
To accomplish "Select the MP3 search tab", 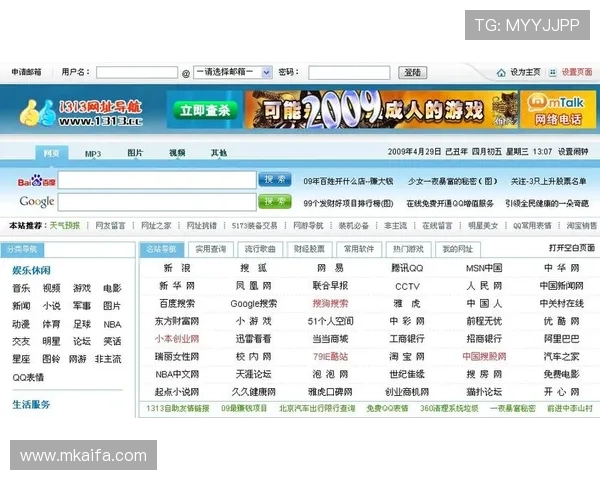I will (x=93, y=153).
